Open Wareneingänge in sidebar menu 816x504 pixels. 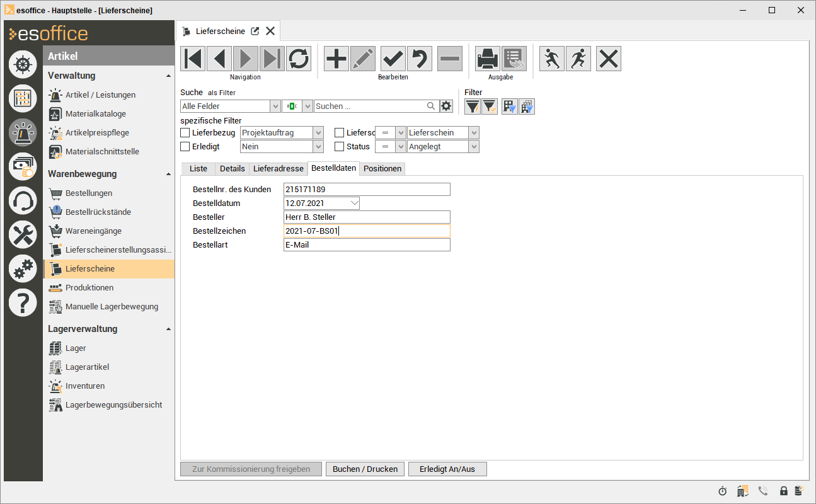tap(93, 231)
